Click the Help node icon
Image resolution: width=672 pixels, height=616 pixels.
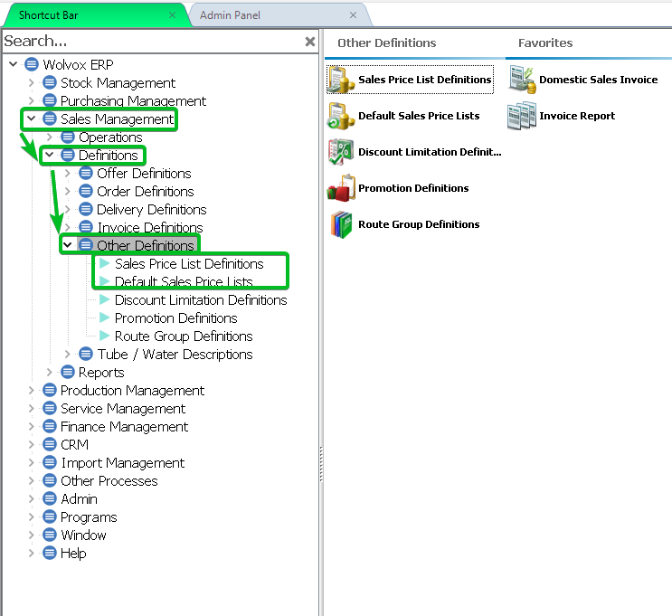pos(50,553)
